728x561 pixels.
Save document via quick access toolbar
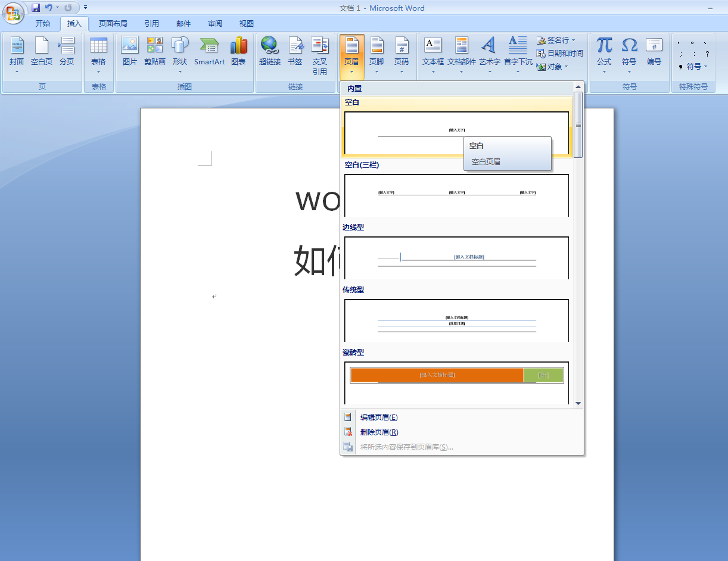click(x=36, y=8)
